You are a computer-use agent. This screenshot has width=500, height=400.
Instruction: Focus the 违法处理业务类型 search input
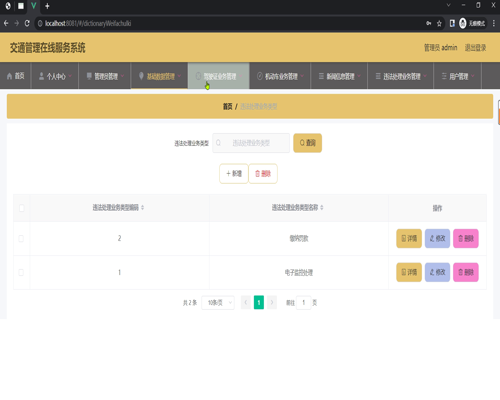tap(251, 143)
